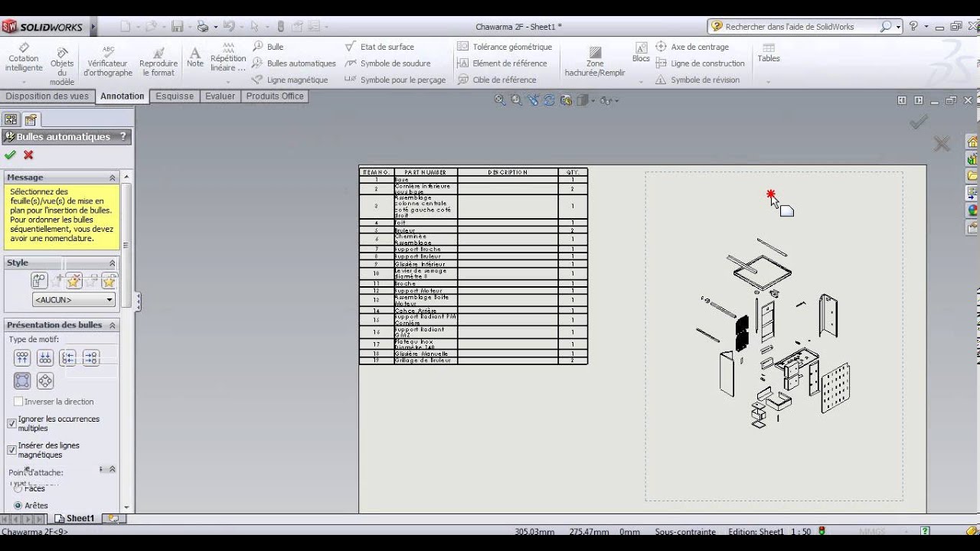Cancel Bulles automatiques with red X

click(28, 155)
